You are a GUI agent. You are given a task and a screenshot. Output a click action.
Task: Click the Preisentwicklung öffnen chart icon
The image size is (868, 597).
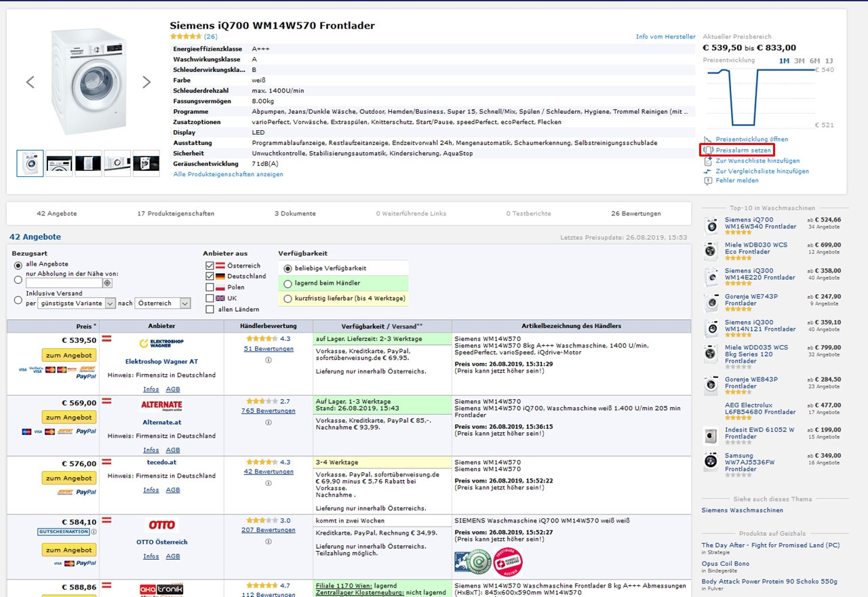pos(709,139)
